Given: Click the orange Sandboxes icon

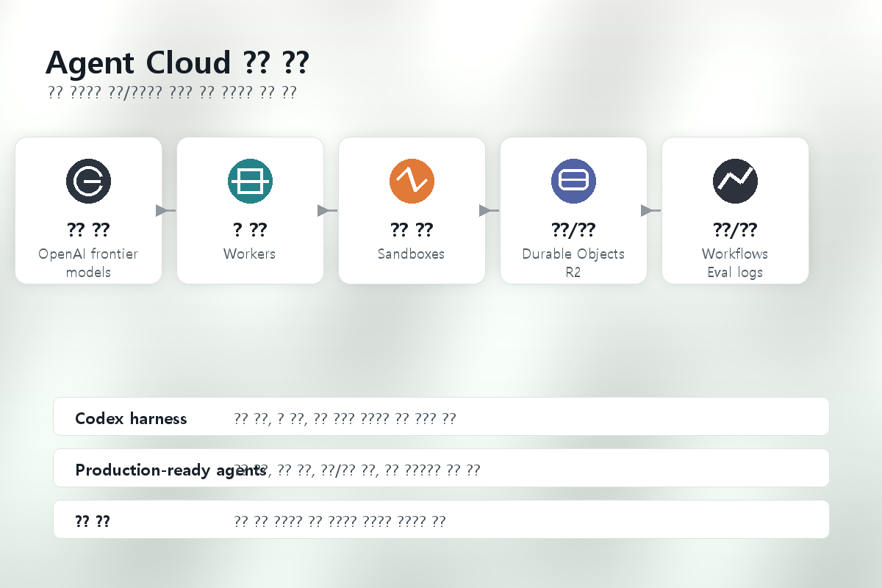Looking at the screenshot, I should click(412, 181).
